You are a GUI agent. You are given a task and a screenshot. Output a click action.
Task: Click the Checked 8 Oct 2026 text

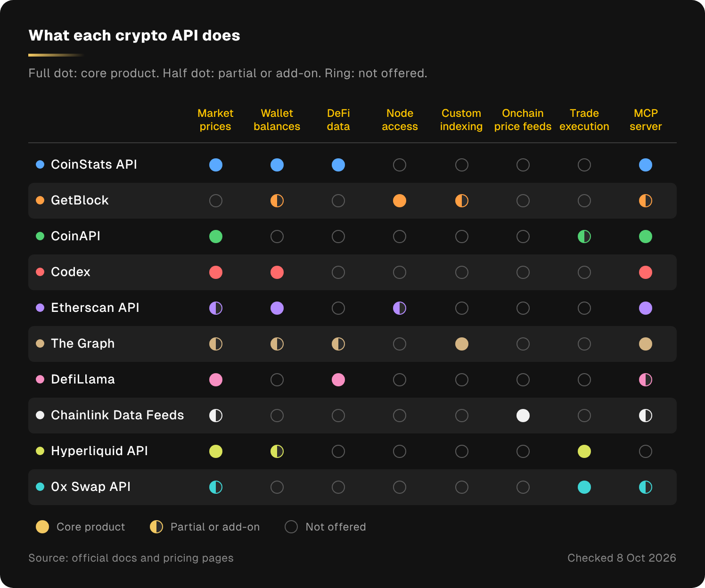pyautogui.click(x=622, y=558)
